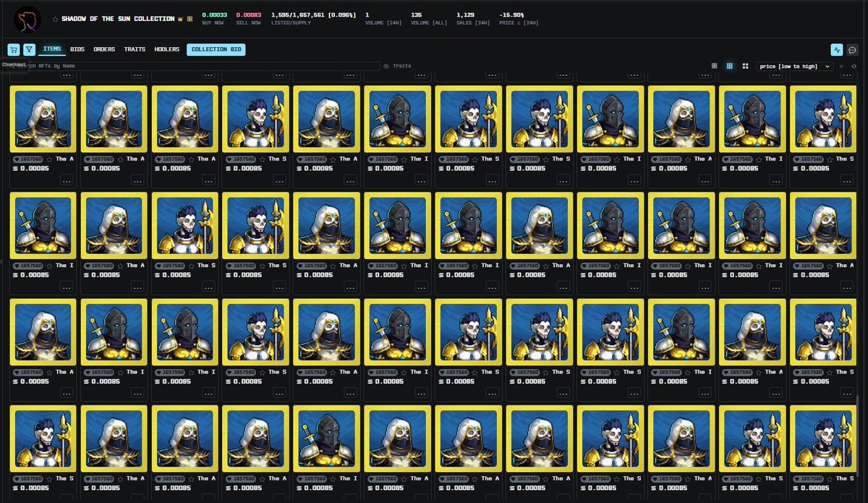
Task: Switch to the dense small-grid view icon
Action: coord(715,66)
